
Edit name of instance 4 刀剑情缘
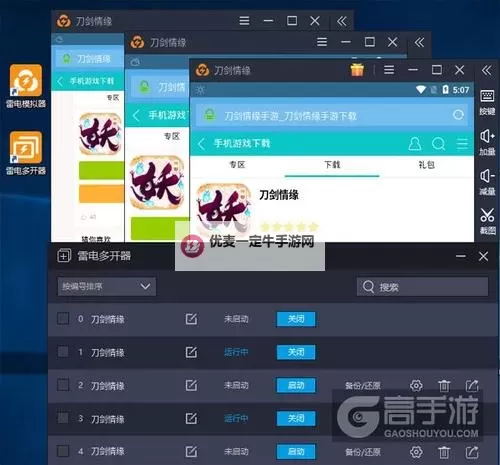tap(191, 452)
